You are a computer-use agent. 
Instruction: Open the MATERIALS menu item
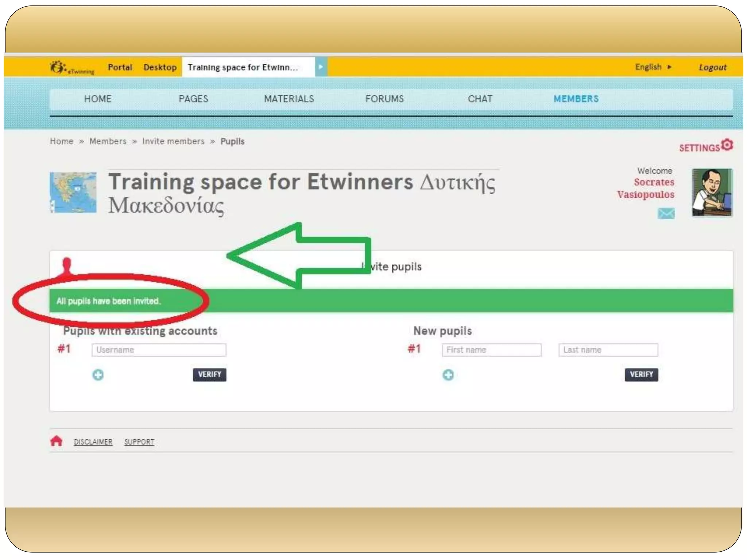click(x=289, y=99)
